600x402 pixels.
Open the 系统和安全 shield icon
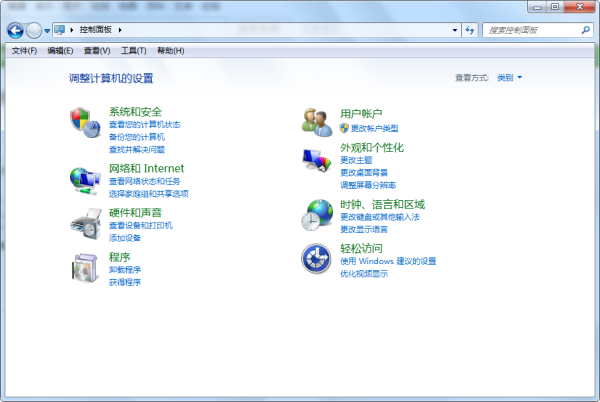click(x=85, y=123)
